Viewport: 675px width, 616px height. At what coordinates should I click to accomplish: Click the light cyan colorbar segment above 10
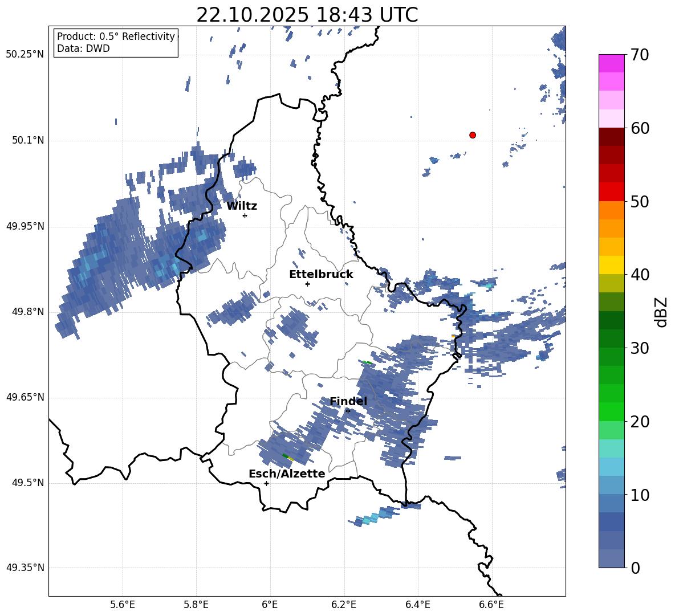tap(612, 467)
